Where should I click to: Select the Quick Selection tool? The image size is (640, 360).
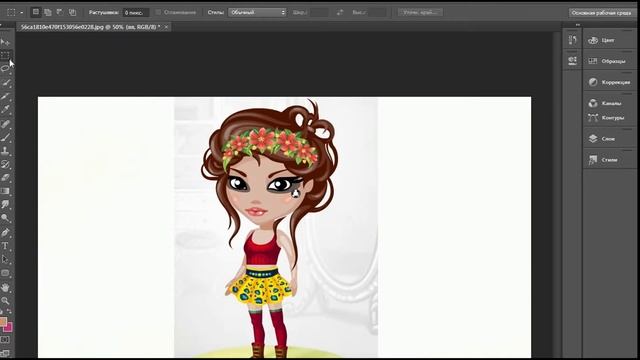point(5,82)
